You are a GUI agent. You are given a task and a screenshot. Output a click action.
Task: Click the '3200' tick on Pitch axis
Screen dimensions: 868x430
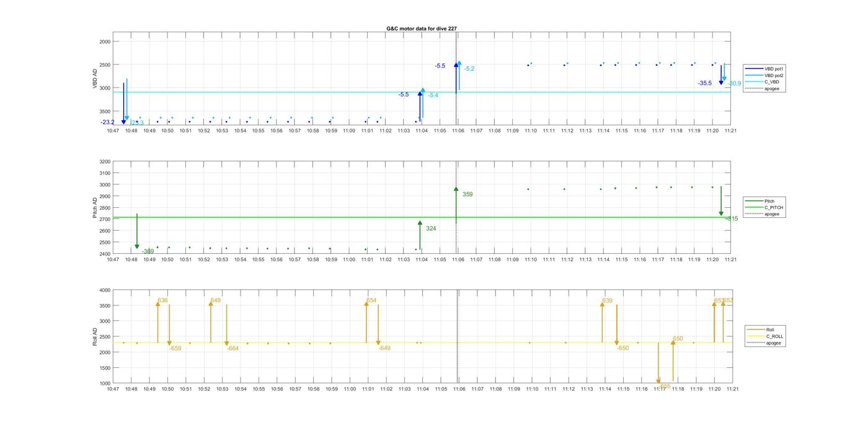click(x=105, y=162)
